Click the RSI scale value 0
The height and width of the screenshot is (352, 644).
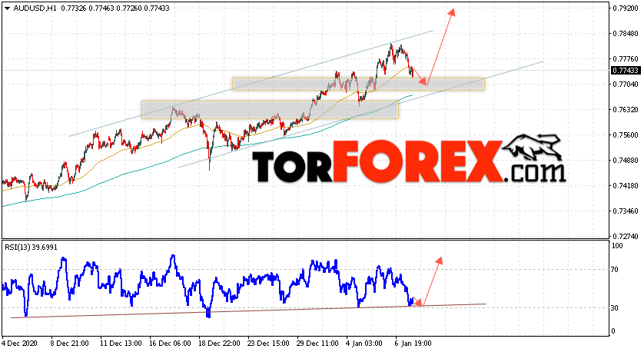(613, 330)
